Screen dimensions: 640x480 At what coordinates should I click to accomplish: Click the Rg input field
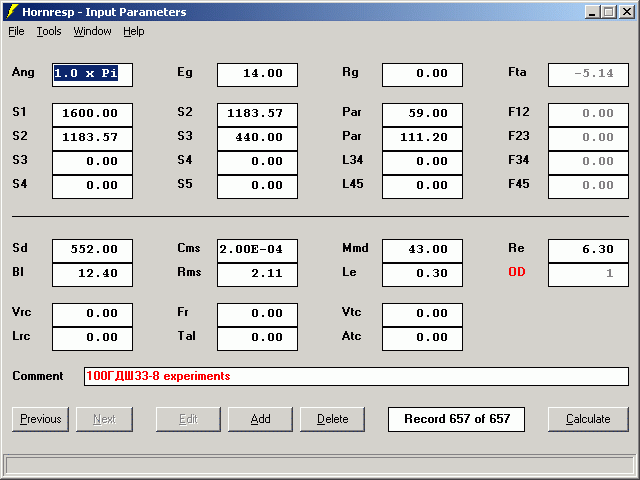(422, 75)
